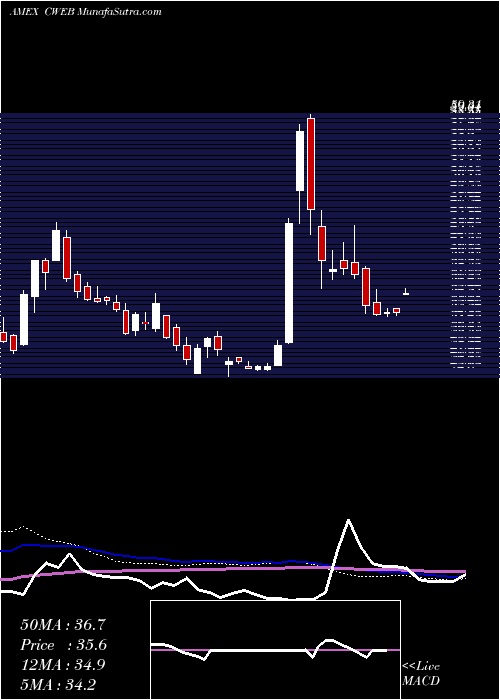Click the MACD inset chart box
The image size is (500, 700).
(x=275, y=650)
